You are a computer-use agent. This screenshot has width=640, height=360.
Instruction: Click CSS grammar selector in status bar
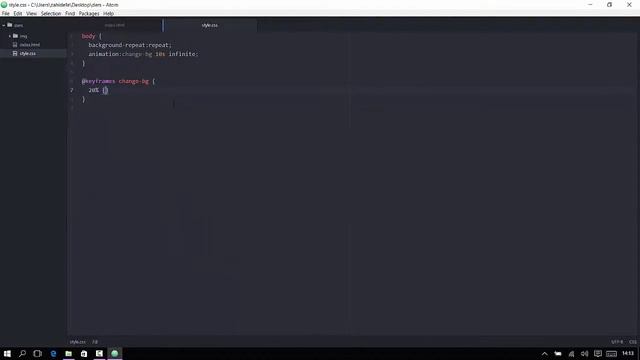pyautogui.click(x=633, y=342)
